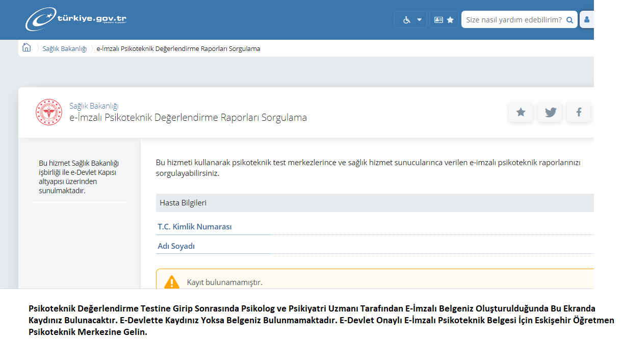Screen dimensions: 624x364
Task: Click the 'Hasta Bilgileri' section header
Action: tap(375, 203)
